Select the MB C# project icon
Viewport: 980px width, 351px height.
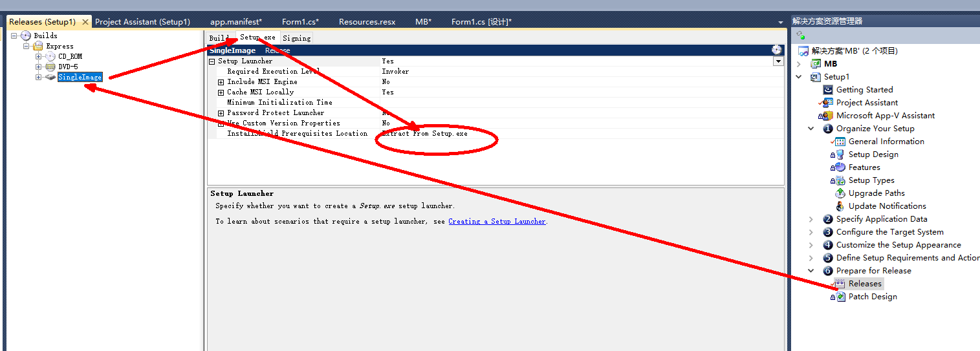816,63
